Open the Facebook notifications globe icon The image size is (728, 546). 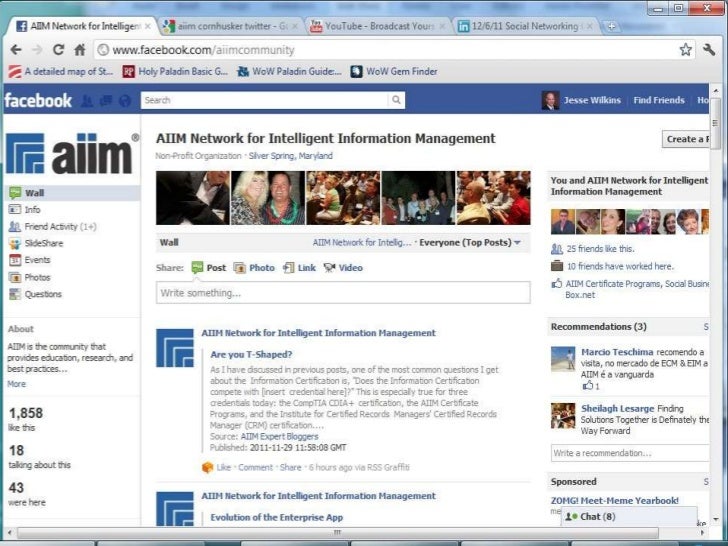[x=124, y=101]
